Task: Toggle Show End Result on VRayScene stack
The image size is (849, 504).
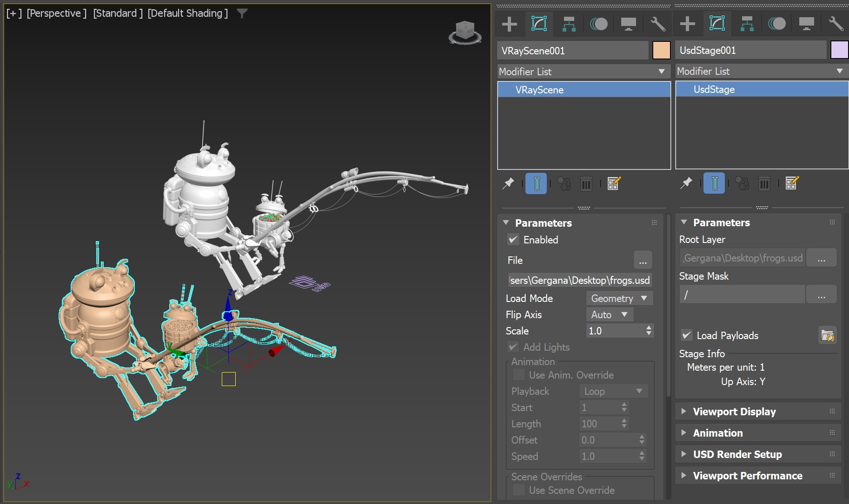Action: point(536,183)
